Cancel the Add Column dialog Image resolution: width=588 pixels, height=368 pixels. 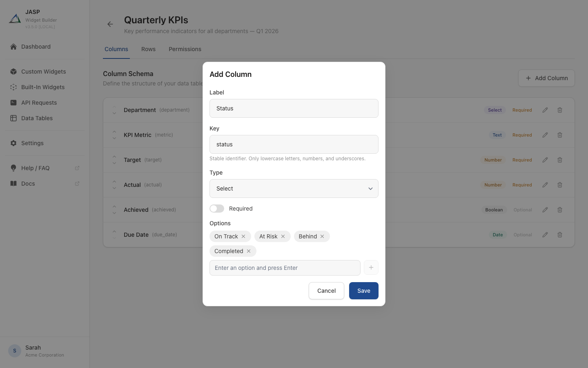[x=326, y=291]
